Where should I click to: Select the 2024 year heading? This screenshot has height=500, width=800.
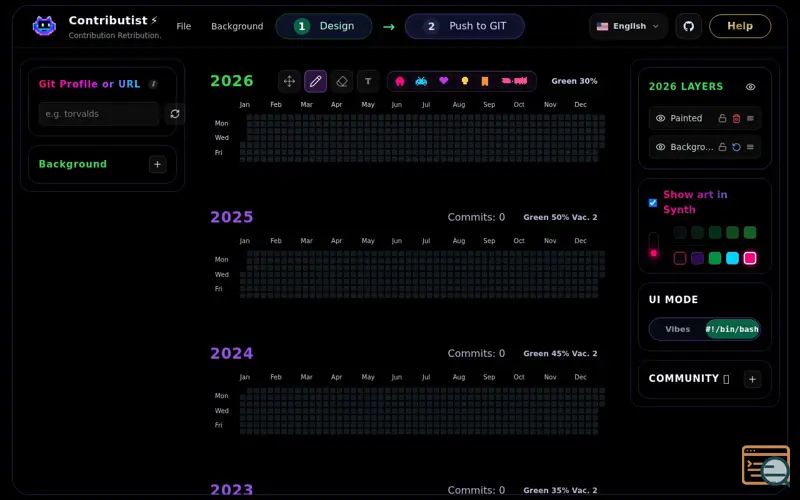232,354
